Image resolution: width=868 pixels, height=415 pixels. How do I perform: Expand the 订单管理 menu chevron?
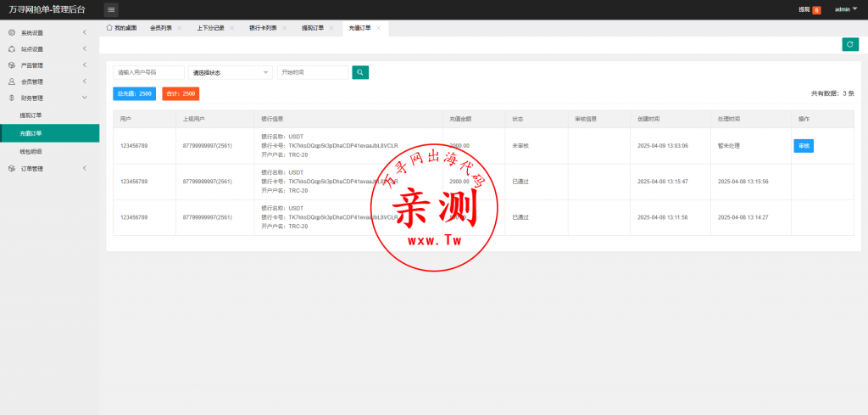click(x=85, y=168)
